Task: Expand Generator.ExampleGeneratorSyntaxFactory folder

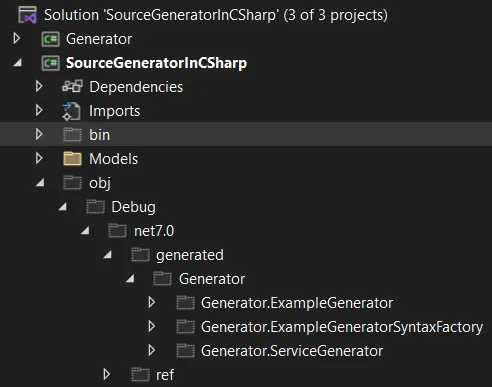Action: coord(152,326)
